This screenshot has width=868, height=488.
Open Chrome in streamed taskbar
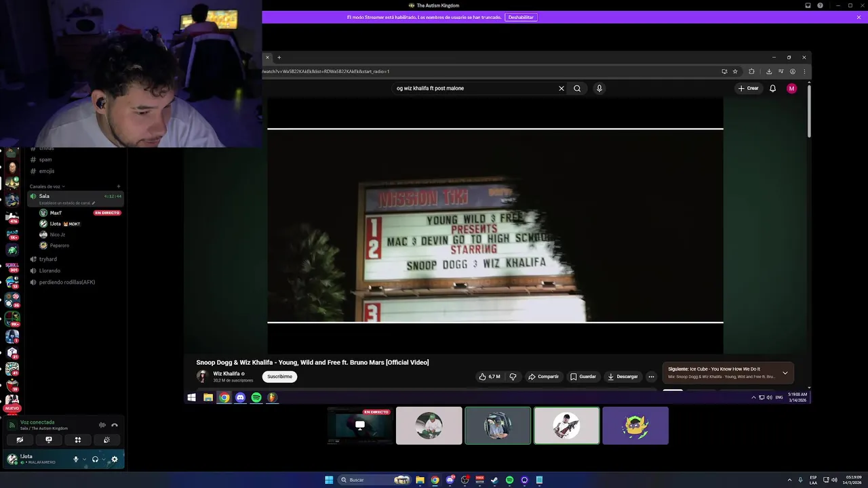pyautogui.click(x=224, y=398)
